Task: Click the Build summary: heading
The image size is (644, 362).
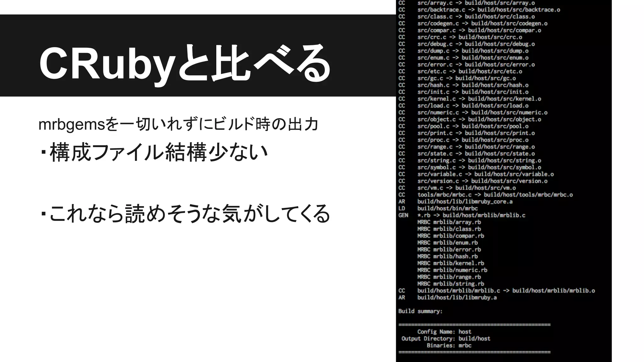Action: tap(420, 311)
